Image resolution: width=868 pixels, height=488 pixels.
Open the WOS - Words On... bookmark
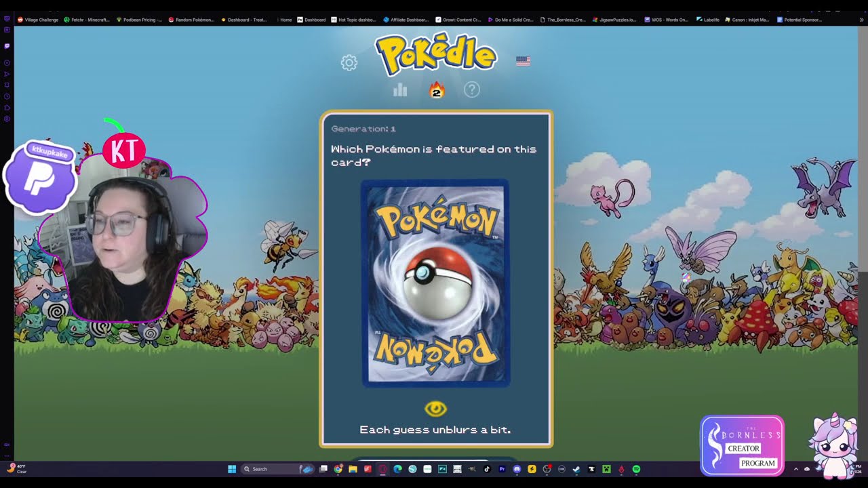pyautogui.click(x=667, y=20)
